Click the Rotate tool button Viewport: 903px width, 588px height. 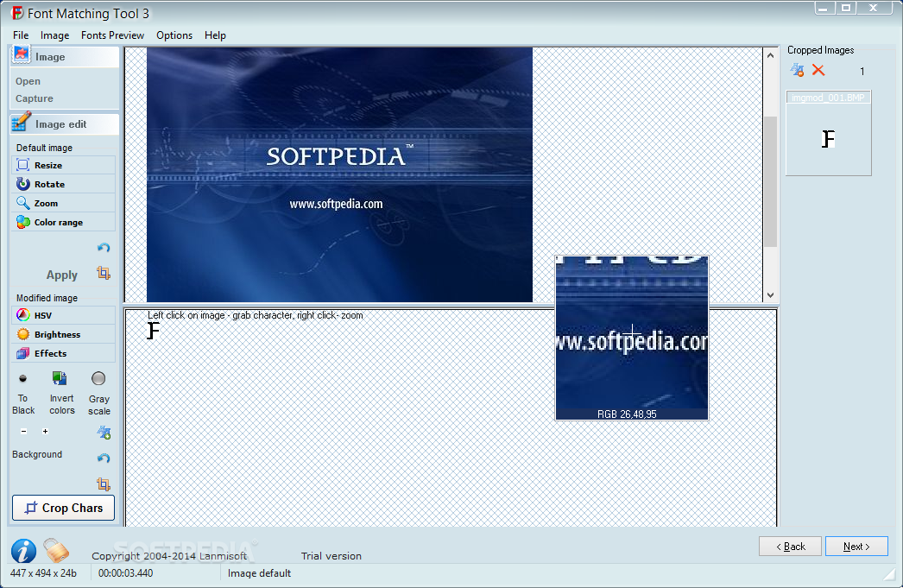tap(63, 184)
